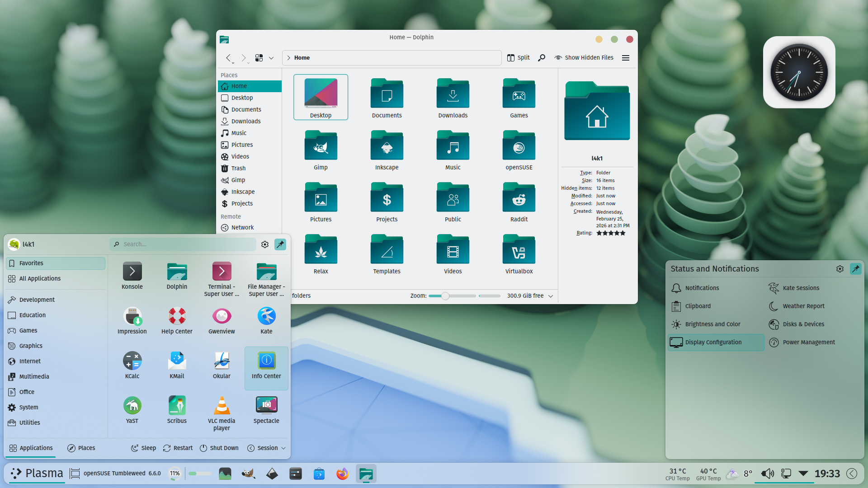Image resolution: width=868 pixels, height=488 pixels.
Task: Open Dolphin's hamburger menu
Action: 626,58
